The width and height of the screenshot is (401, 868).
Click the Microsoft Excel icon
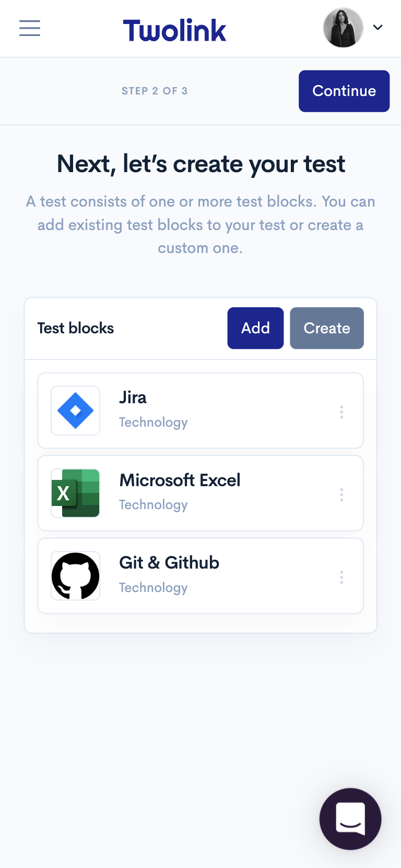tap(76, 493)
